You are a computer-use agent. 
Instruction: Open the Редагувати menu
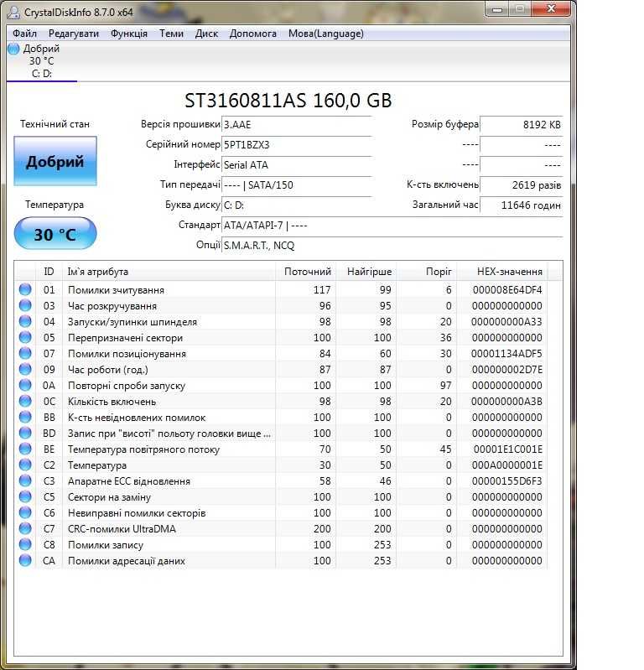[74, 34]
